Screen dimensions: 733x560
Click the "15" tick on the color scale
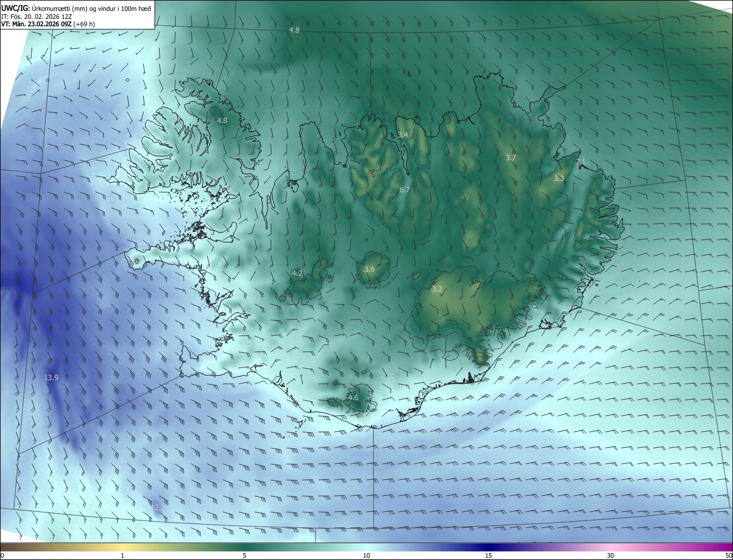pyautogui.click(x=488, y=556)
